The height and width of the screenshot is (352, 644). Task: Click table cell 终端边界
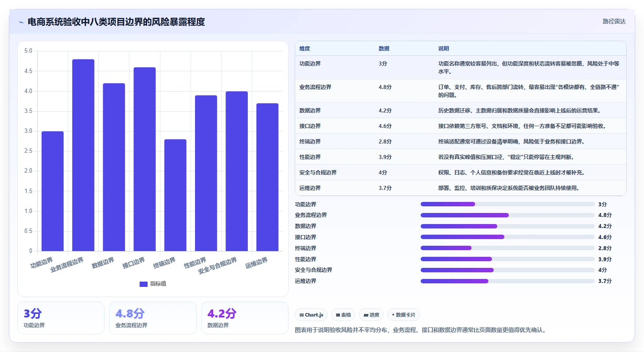(310, 142)
